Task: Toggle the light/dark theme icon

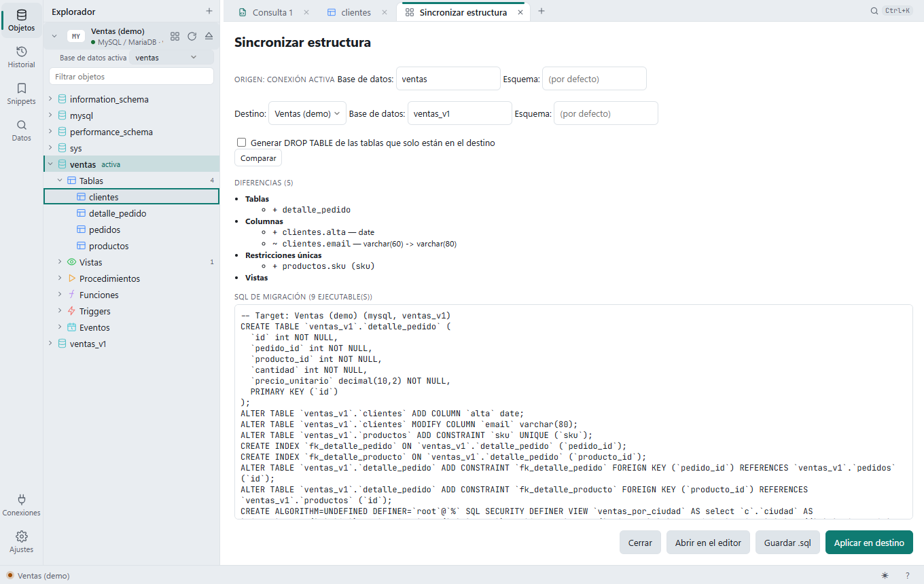Action: (885, 575)
